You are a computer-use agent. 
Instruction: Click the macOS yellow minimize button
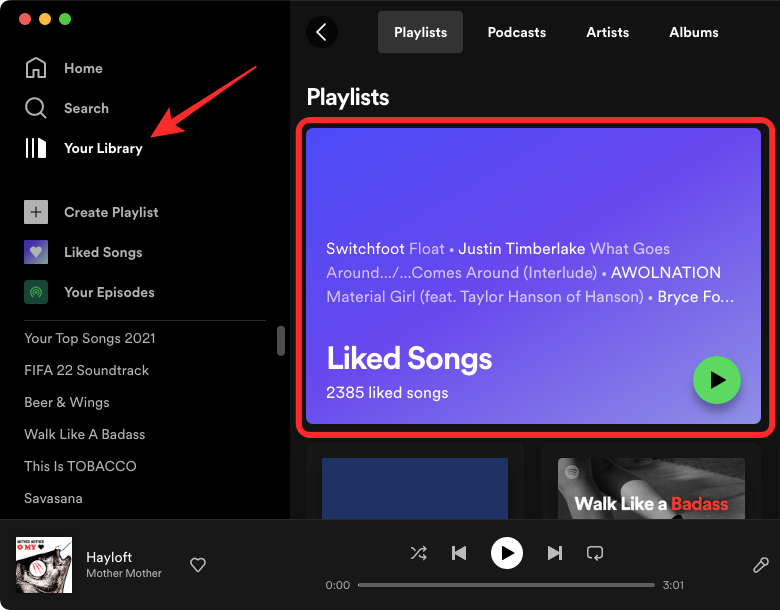click(x=45, y=19)
